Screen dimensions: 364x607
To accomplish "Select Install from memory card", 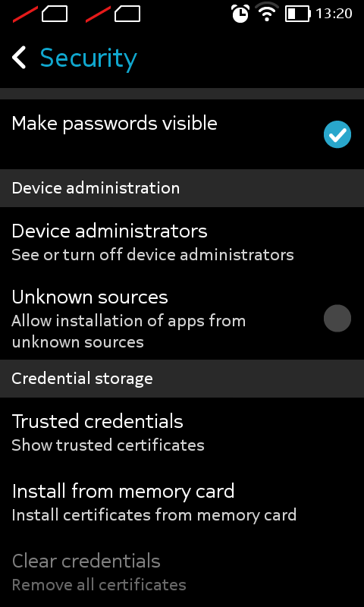I will pos(182,502).
